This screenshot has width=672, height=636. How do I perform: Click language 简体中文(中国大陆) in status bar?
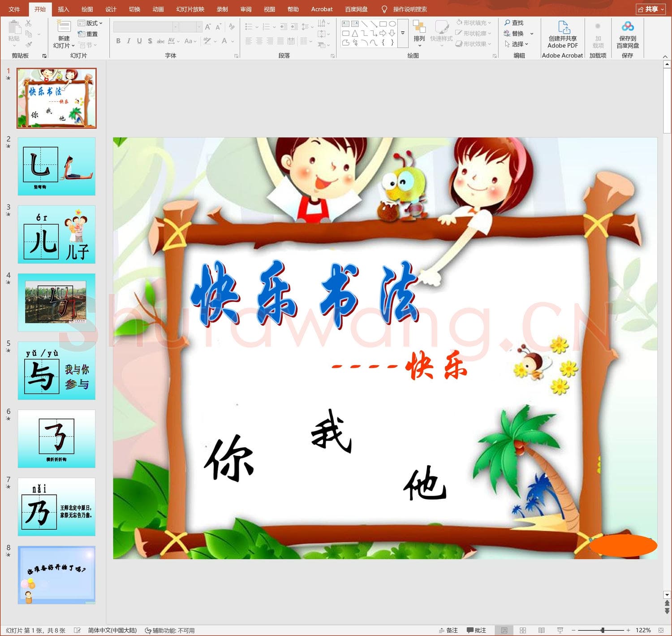point(112,630)
